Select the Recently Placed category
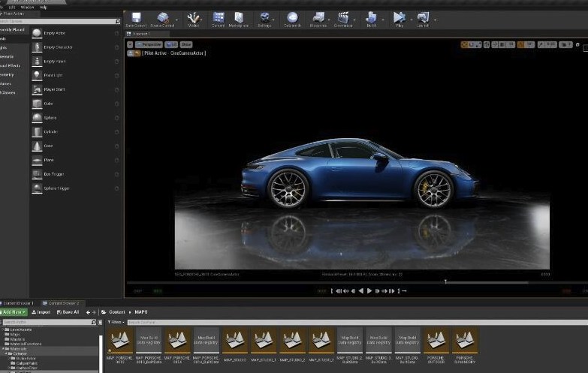The height and width of the screenshot is (373, 588). pos(14,29)
